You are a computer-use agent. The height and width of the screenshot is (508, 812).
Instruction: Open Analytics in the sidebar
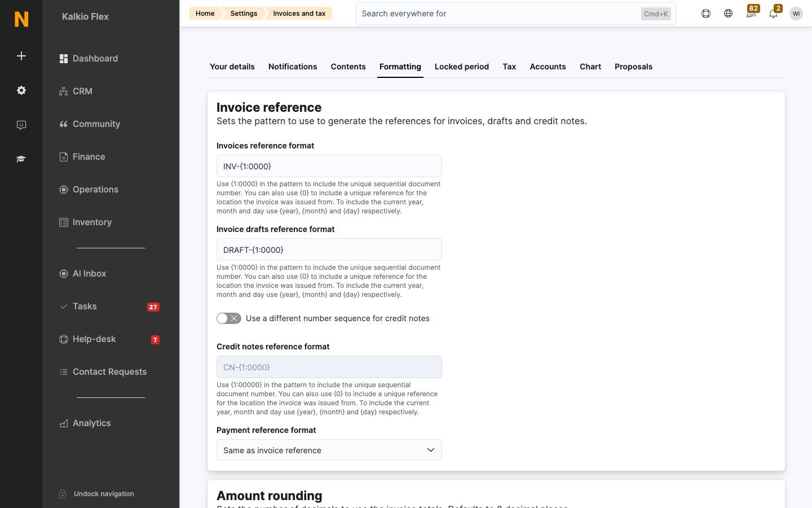pos(85,423)
